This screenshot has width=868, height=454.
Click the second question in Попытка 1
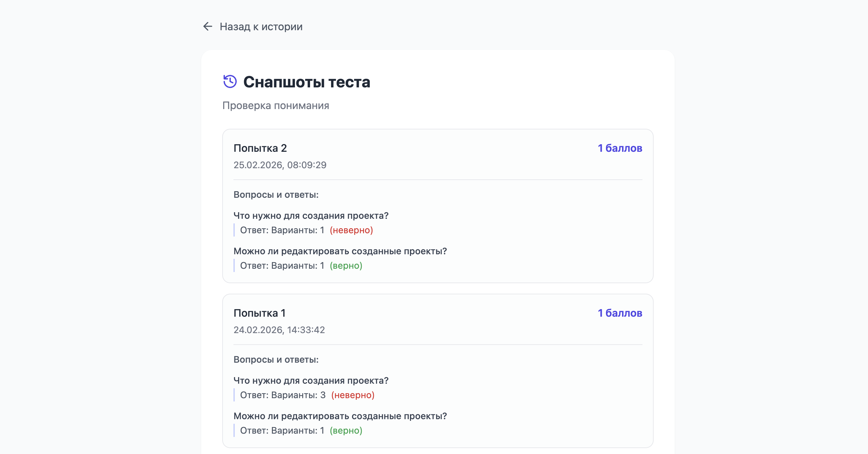(x=340, y=416)
